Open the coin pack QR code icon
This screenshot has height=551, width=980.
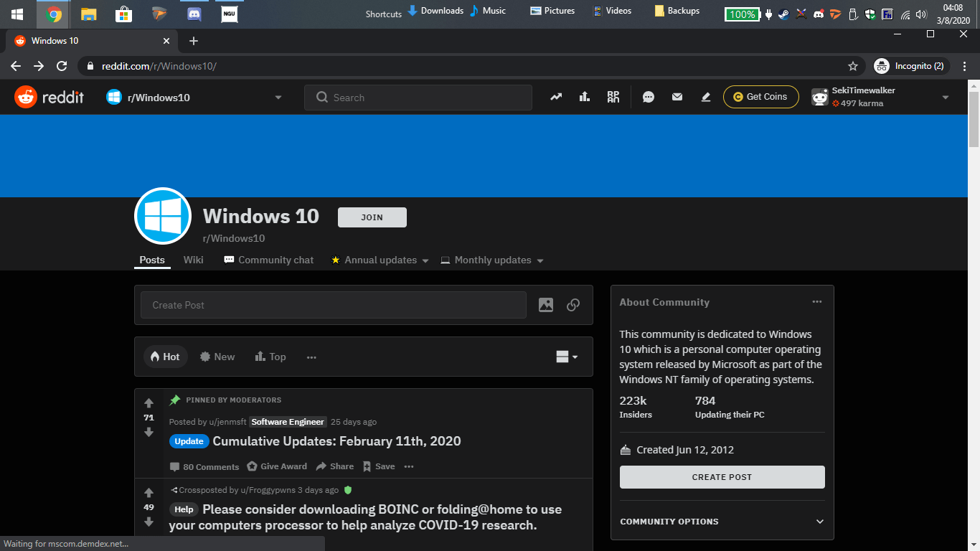613,97
